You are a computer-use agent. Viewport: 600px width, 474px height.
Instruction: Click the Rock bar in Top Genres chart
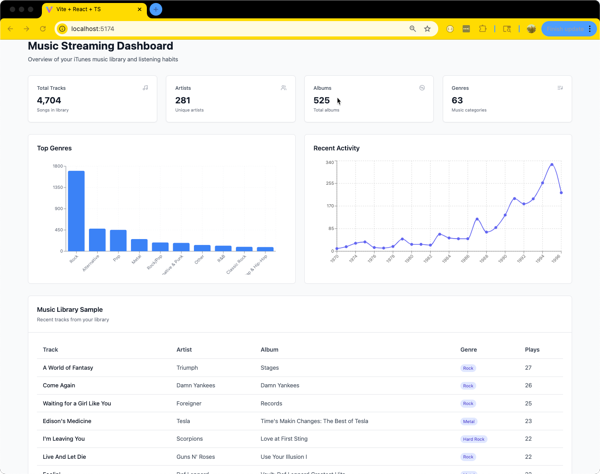coord(76,211)
